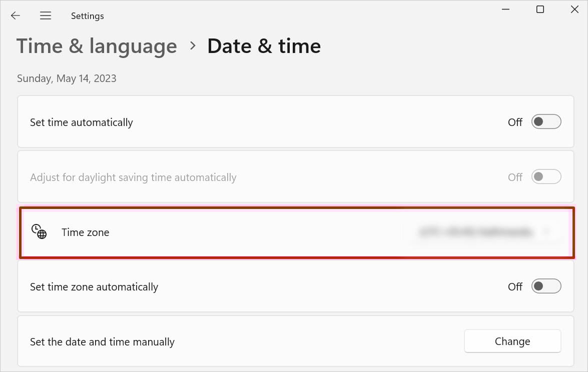Click the clock-globe Time zone icon
The image size is (588, 372).
[x=39, y=231]
